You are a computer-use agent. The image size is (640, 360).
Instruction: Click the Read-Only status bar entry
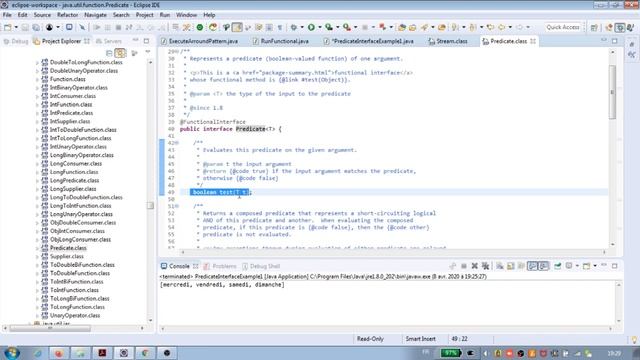pos(370,339)
